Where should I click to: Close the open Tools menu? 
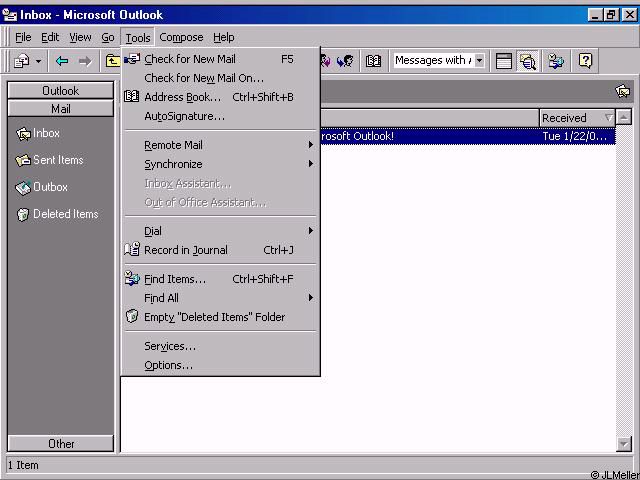pyautogui.click(x=138, y=38)
